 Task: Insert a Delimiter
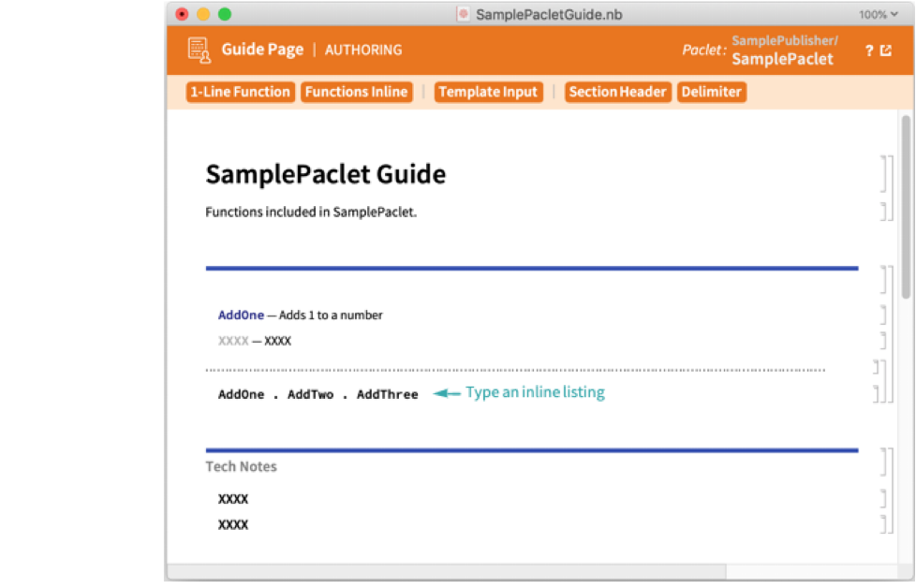pyautogui.click(x=711, y=92)
